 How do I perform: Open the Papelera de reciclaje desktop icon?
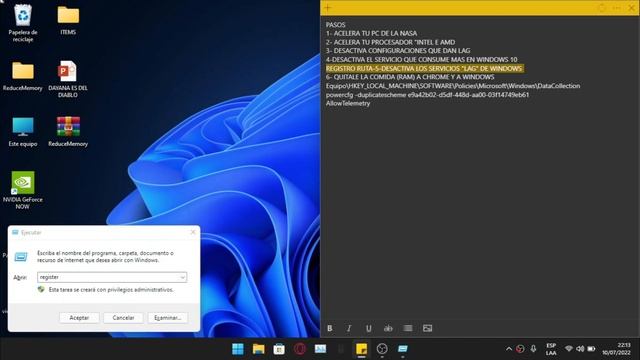coord(23,23)
